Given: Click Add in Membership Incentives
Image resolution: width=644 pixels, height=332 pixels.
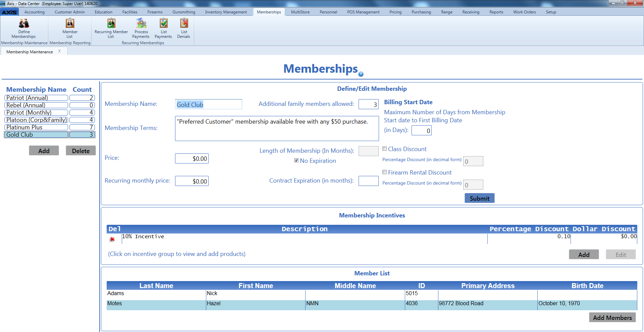Looking at the screenshot, I should (x=584, y=255).
